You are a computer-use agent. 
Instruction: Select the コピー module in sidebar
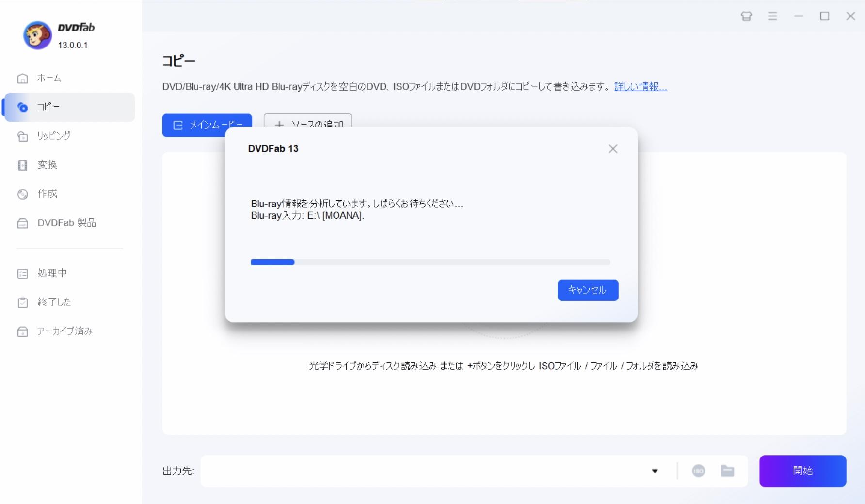[x=69, y=107]
